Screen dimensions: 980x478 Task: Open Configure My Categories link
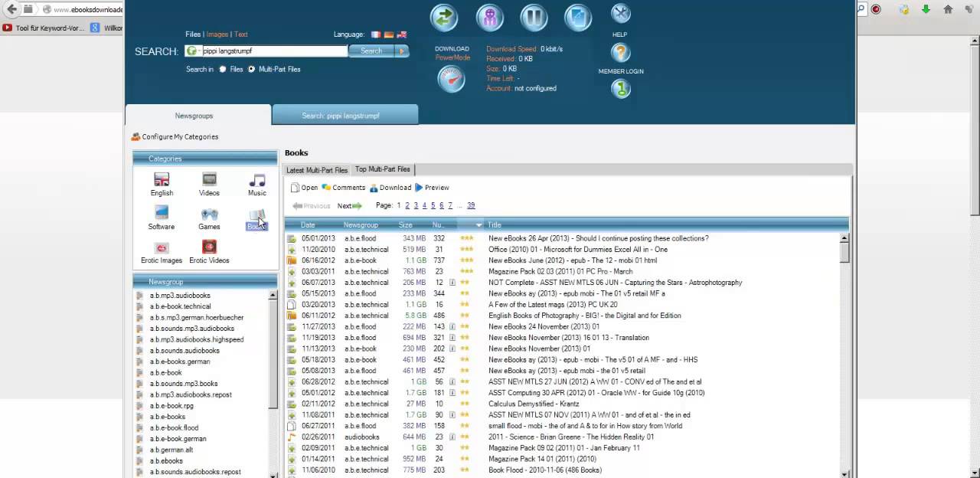[175, 137]
